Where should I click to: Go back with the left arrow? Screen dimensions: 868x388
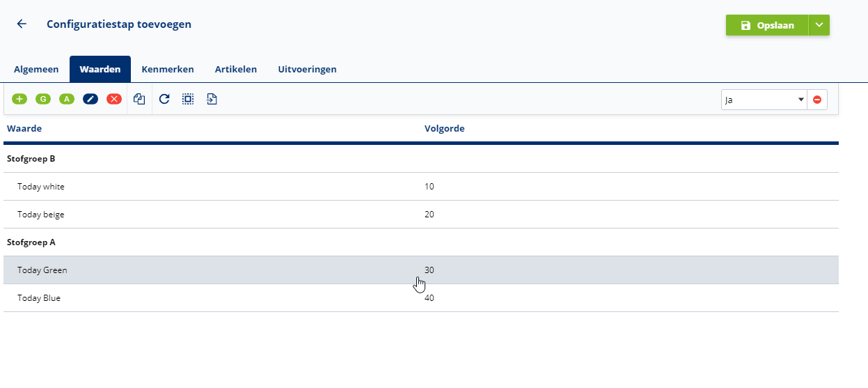click(x=22, y=24)
